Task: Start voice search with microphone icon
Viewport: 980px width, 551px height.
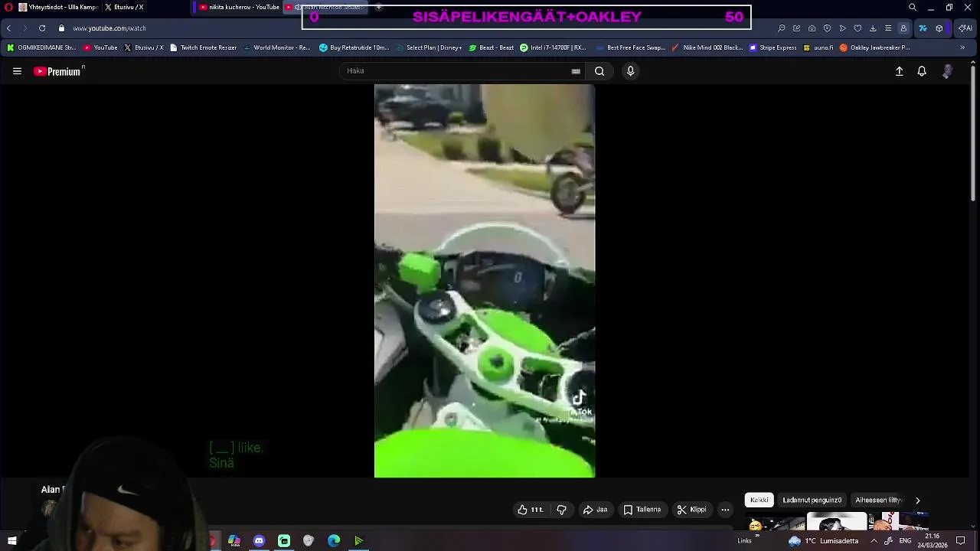Action: [x=630, y=71]
